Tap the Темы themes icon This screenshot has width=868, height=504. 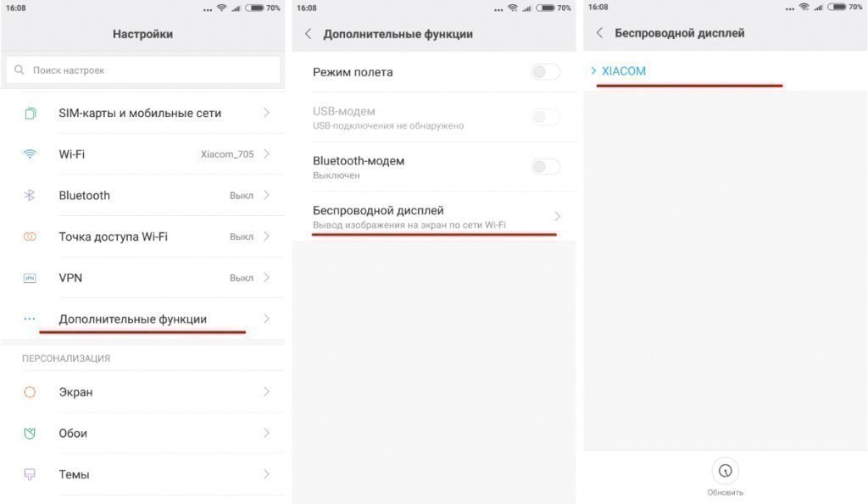(x=30, y=474)
